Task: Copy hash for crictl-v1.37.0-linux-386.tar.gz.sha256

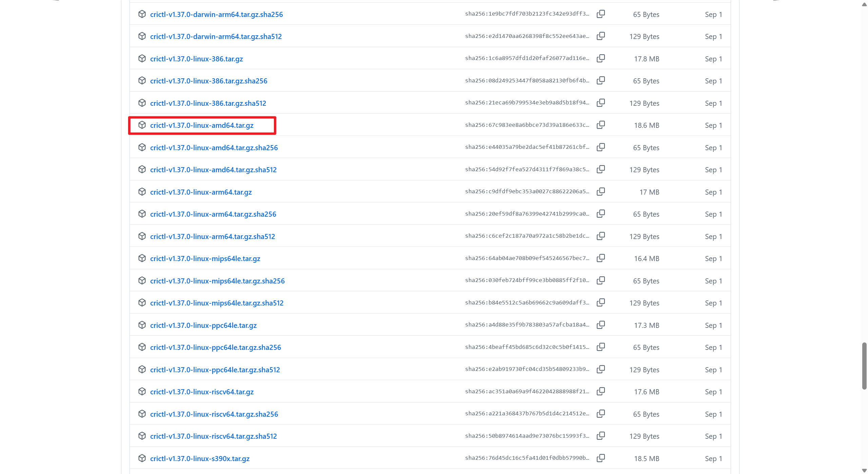Action: 600,81
